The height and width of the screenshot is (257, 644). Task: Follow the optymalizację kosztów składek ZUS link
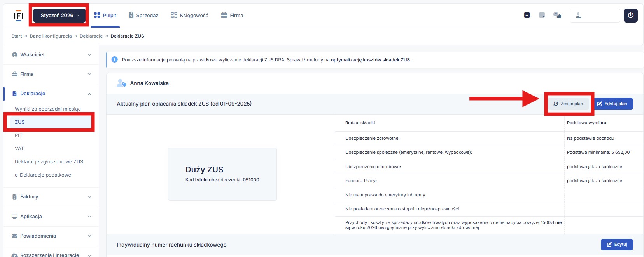(371, 60)
